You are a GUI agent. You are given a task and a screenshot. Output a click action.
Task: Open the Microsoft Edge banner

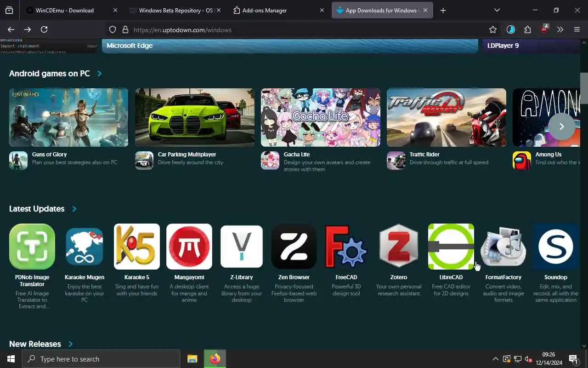[x=290, y=46]
